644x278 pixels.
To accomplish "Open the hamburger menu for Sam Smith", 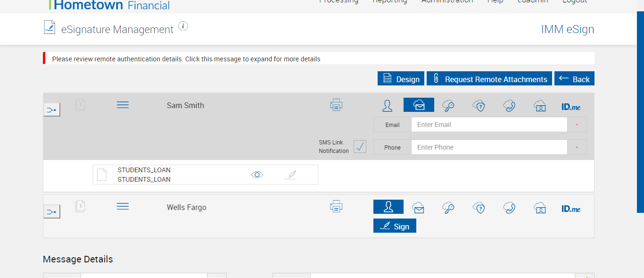I will (x=123, y=105).
